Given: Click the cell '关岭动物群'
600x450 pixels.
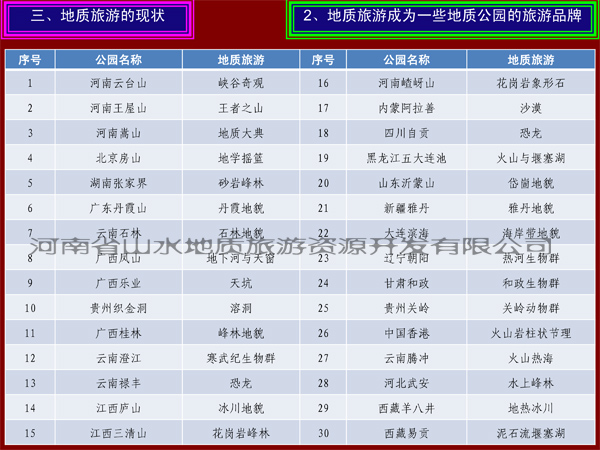Looking at the screenshot, I should click(530, 308).
